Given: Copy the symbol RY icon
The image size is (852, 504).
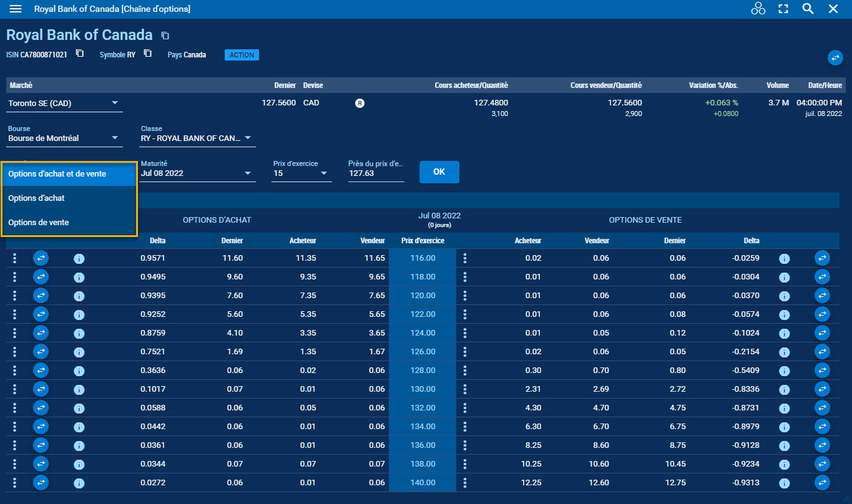Looking at the screenshot, I should [147, 54].
